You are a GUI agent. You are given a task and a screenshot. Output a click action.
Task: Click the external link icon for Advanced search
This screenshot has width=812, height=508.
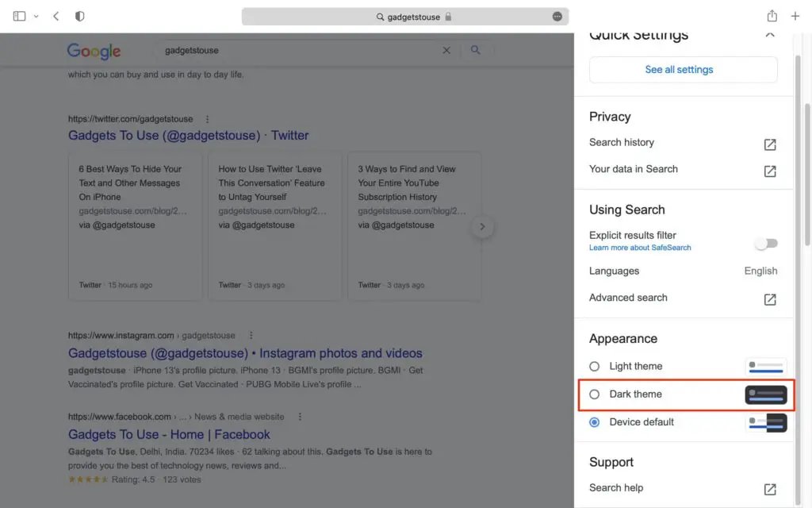coord(770,299)
